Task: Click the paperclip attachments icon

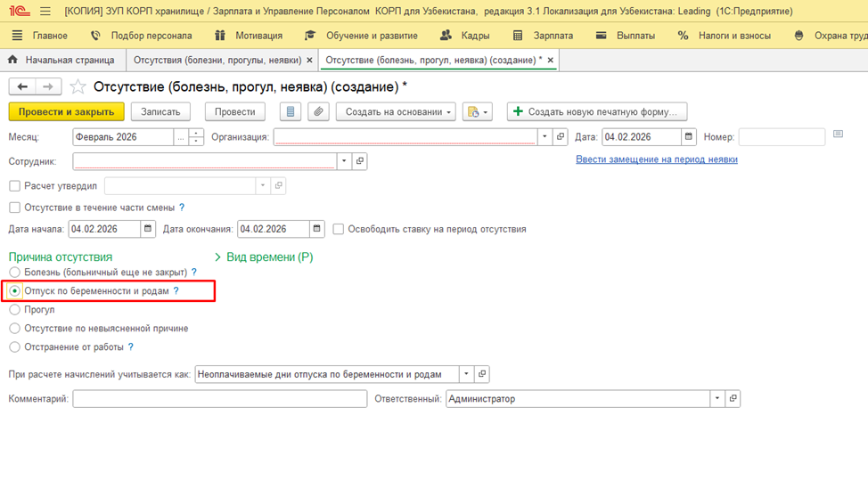Action: [318, 112]
